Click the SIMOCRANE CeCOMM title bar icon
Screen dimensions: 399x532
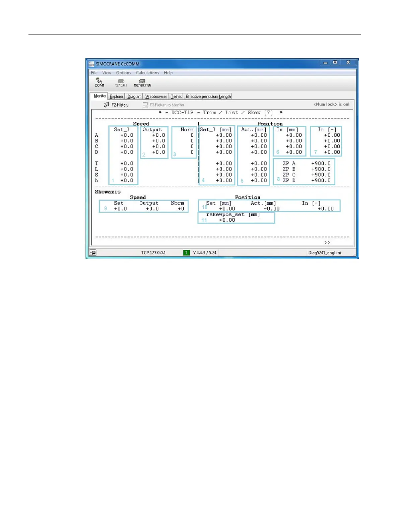coord(91,64)
